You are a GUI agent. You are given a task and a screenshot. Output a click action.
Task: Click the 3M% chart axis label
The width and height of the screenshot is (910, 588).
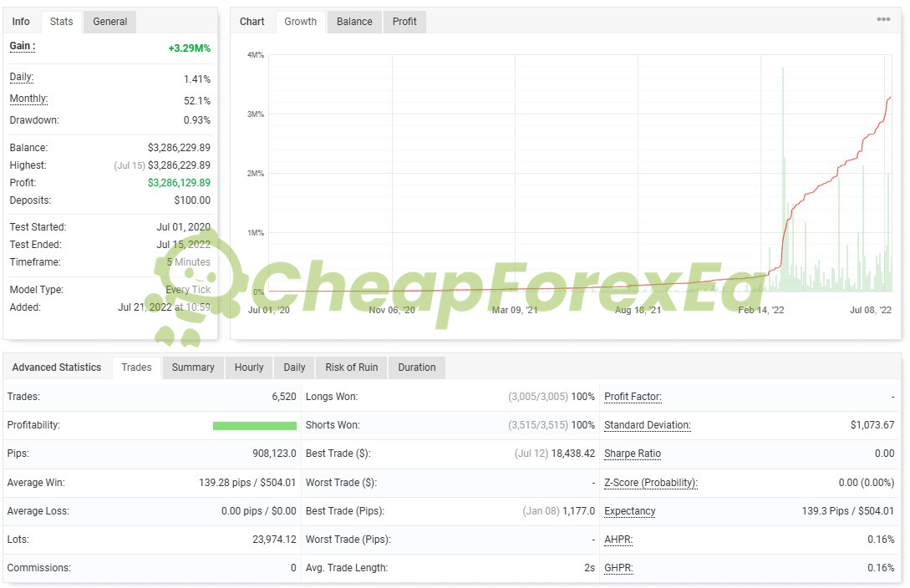click(x=256, y=114)
